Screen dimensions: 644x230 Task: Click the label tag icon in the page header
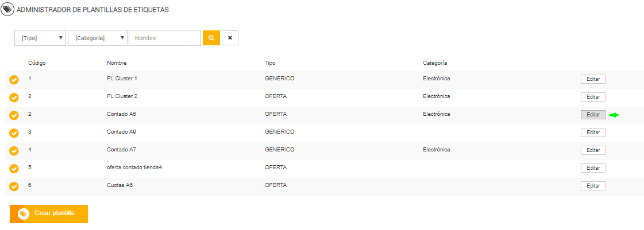(x=7, y=10)
